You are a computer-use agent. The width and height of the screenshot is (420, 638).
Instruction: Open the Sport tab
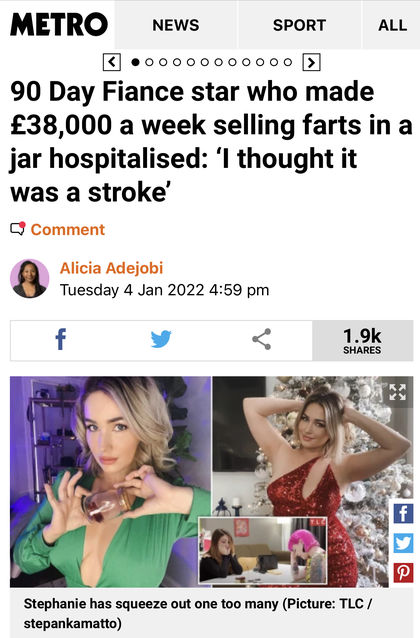tap(299, 25)
